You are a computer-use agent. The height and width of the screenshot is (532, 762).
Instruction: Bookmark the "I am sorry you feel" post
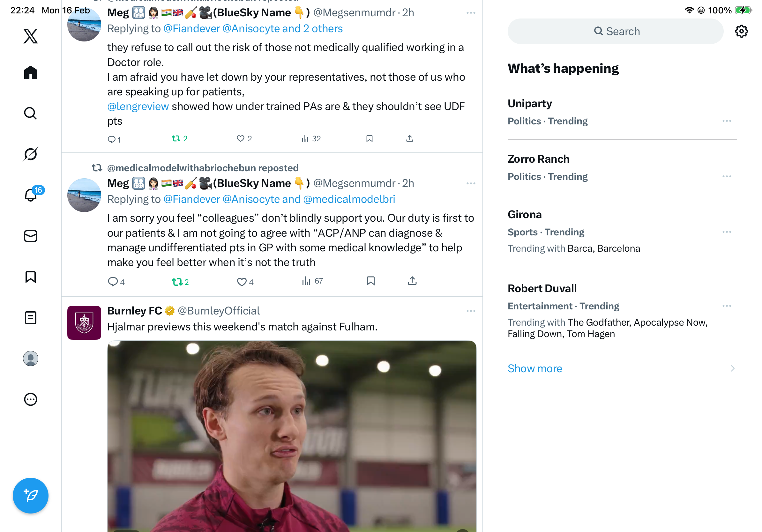pos(370,281)
